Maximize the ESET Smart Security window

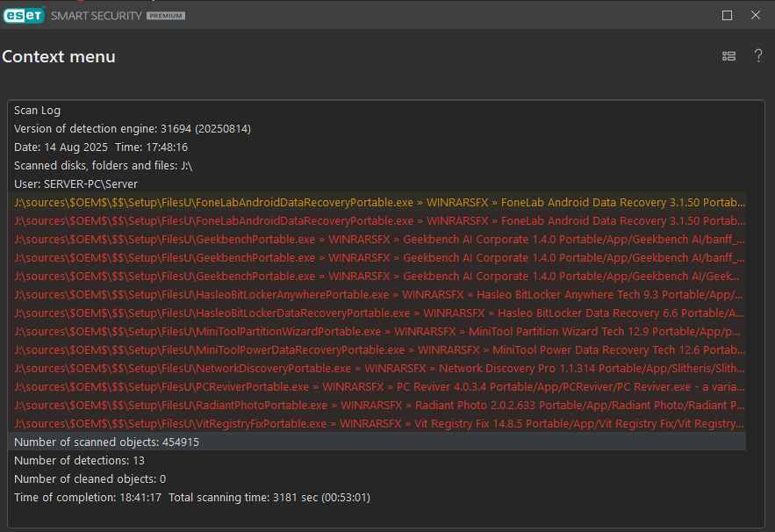click(x=727, y=15)
